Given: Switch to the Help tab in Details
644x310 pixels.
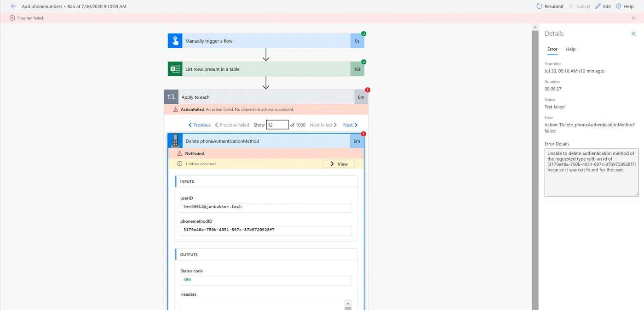Looking at the screenshot, I should tap(571, 49).
